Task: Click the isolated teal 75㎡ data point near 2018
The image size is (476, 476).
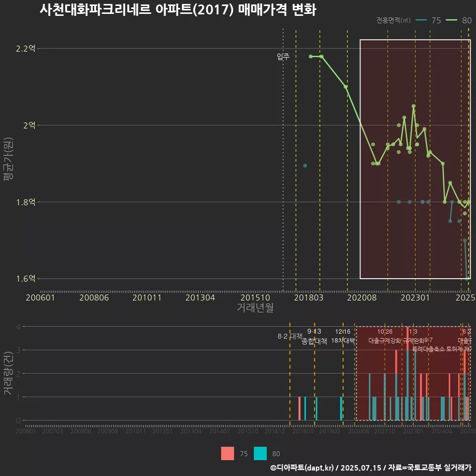Action: [305, 166]
